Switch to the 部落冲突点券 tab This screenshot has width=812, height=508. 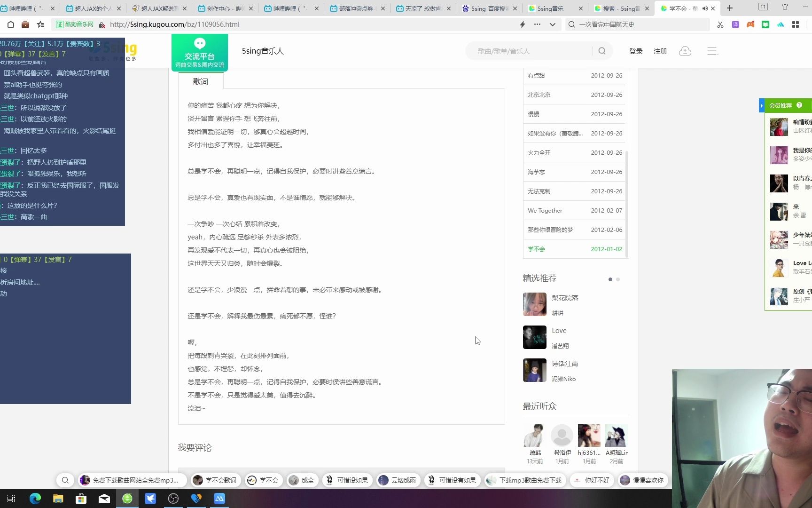pyautogui.click(x=358, y=8)
